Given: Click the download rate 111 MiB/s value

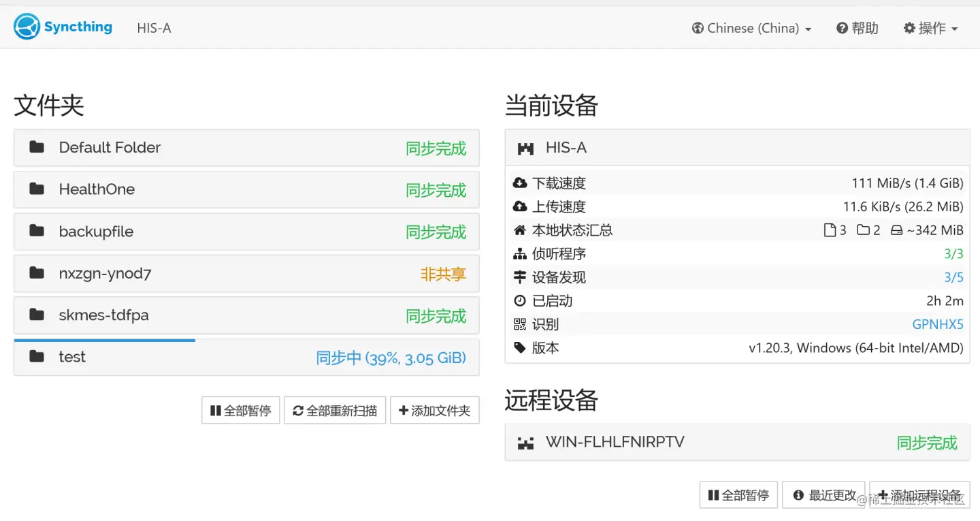Looking at the screenshot, I should [907, 183].
